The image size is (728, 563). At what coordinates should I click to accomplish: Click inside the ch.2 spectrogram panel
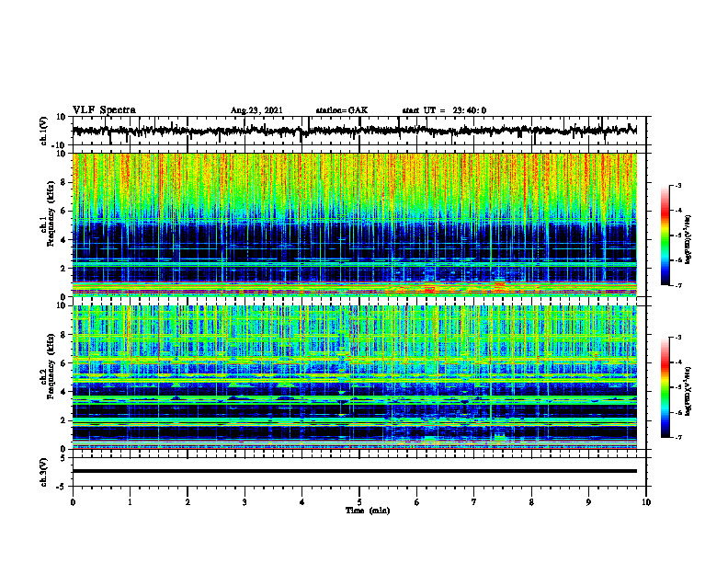354,377
